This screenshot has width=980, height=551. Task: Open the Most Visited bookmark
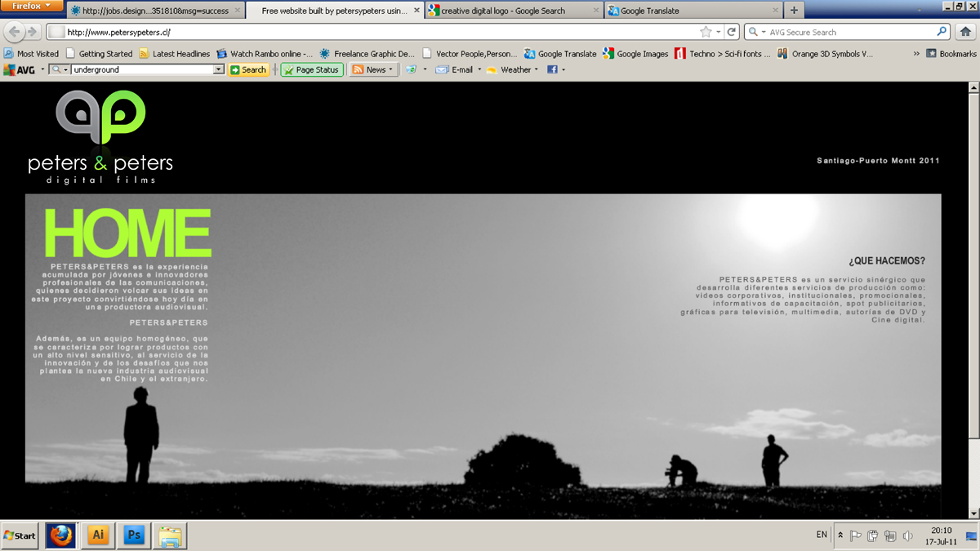32,54
